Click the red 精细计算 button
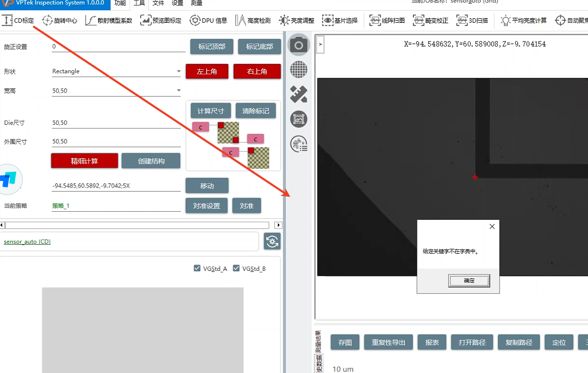The height and width of the screenshot is (373, 588). click(x=85, y=161)
